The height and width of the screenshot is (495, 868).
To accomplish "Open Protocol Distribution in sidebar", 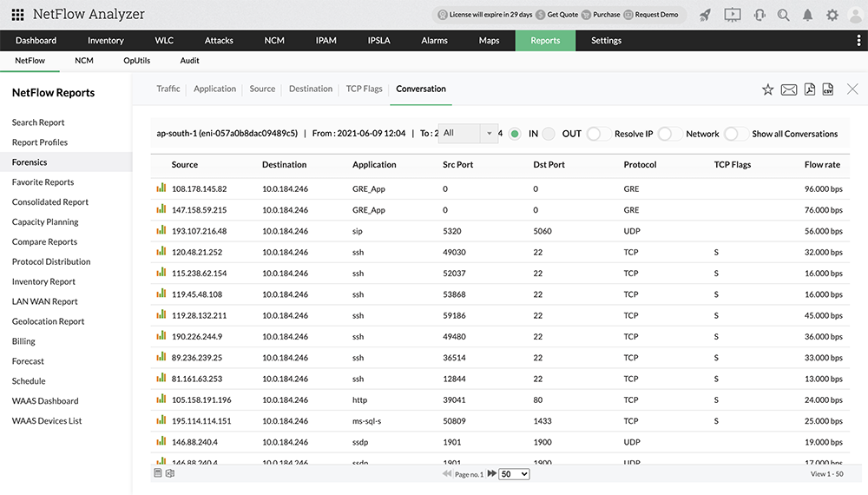I will (51, 261).
